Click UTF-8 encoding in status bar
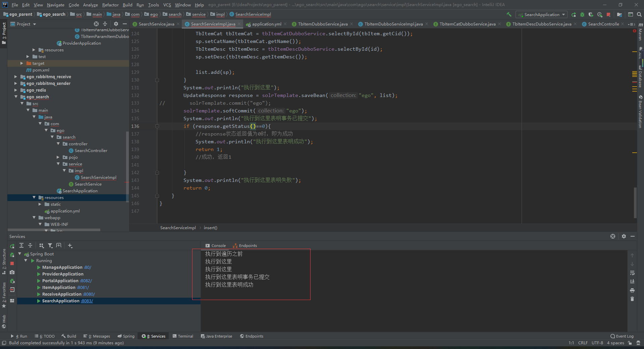This screenshot has height=349, width=644. point(597,343)
